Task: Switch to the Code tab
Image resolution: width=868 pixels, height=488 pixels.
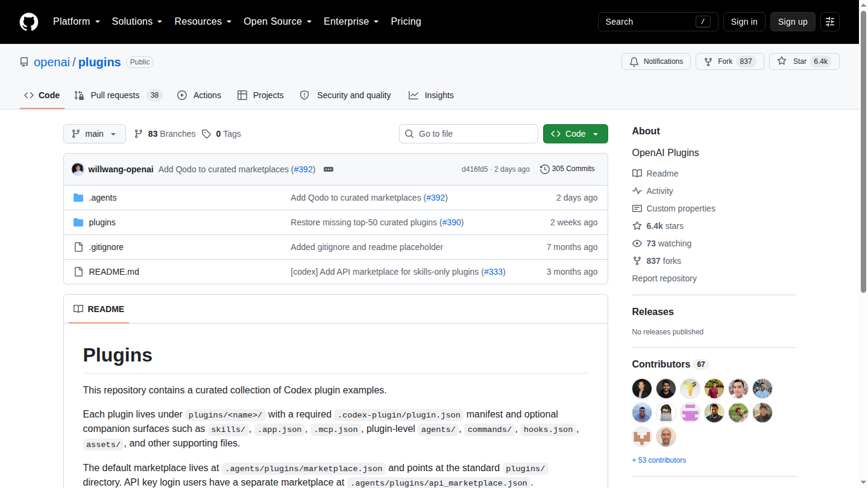Action: point(42,95)
